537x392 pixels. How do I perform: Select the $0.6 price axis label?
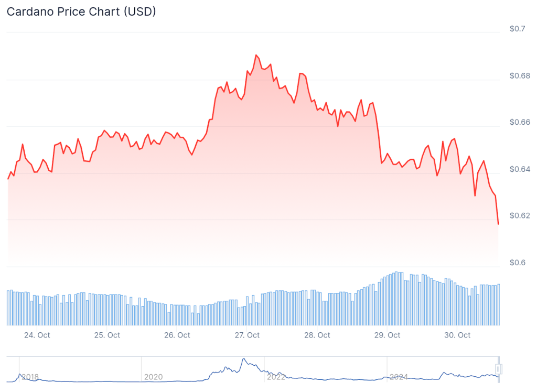coord(518,263)
